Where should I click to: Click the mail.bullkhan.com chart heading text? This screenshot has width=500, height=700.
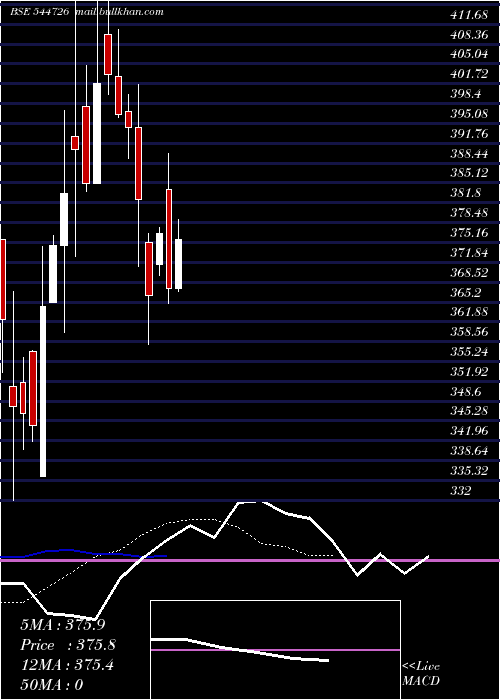coord(119,12)
